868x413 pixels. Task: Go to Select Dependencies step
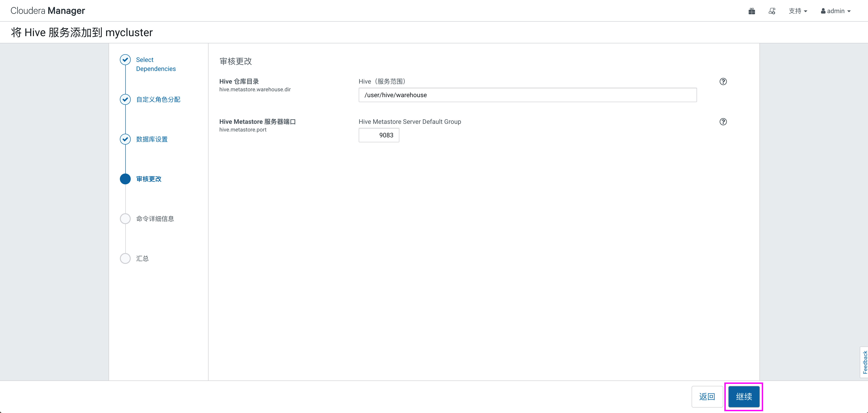pos(156,64)
